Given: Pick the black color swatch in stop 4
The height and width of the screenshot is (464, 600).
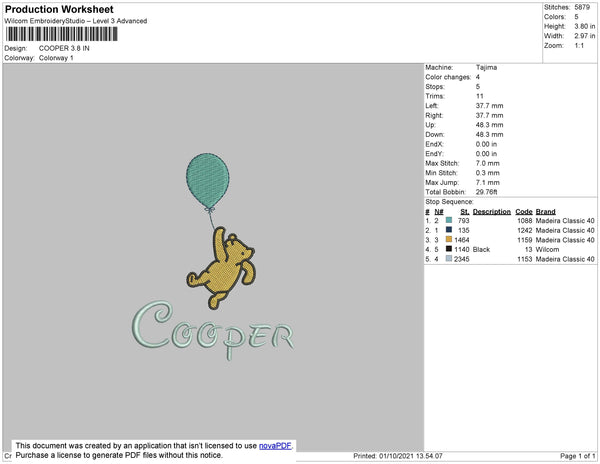Looking at the screenshot, I should point(449,249).
